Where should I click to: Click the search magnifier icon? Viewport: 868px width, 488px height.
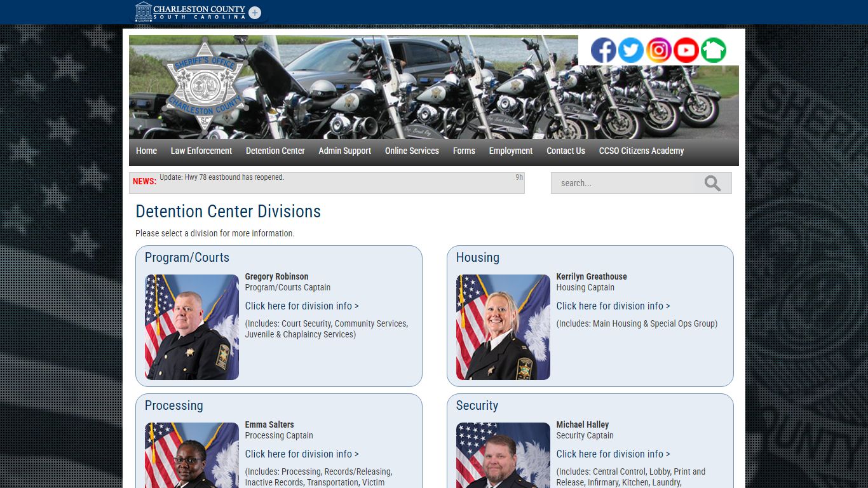click(712, 184)
